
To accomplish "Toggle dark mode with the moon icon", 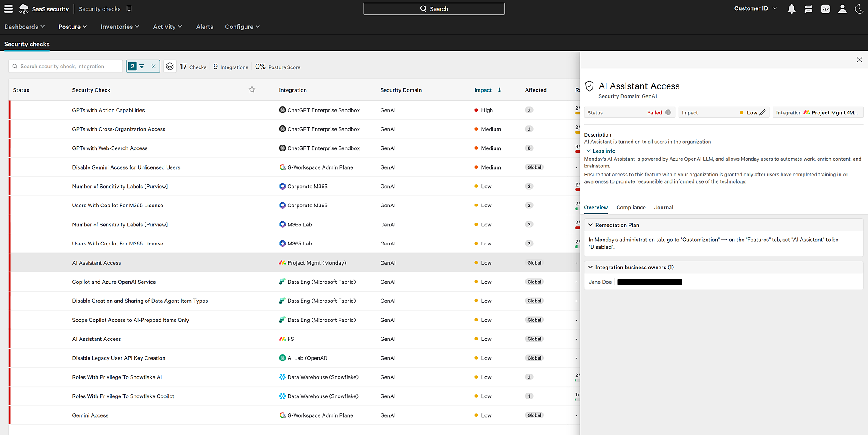I will 859,8.
